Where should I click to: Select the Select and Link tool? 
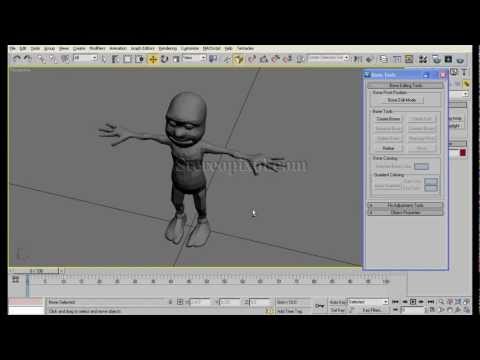41,59
